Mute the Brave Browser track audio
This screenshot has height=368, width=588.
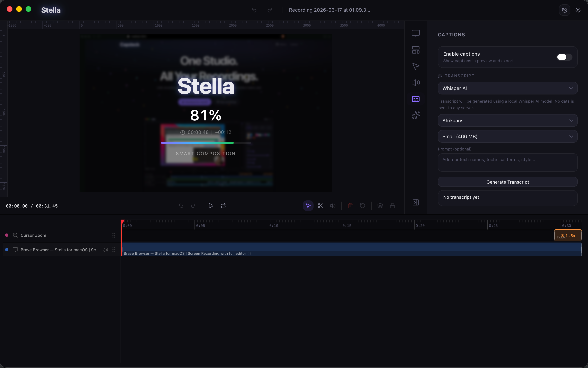pyautogui.click(x=105, y=250)
